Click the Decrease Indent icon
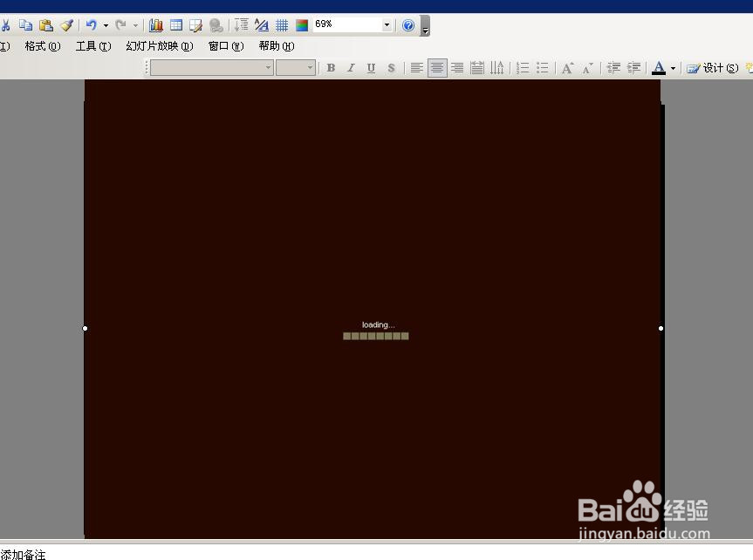The height and width of the screenshot is (560, 753). (x=613, y=68)
